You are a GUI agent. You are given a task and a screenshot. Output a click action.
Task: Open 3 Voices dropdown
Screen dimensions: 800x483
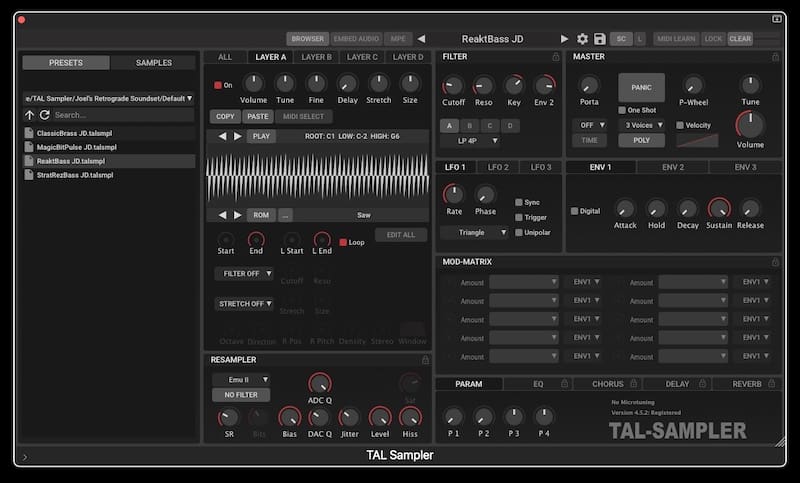click(x=641, y=125)
